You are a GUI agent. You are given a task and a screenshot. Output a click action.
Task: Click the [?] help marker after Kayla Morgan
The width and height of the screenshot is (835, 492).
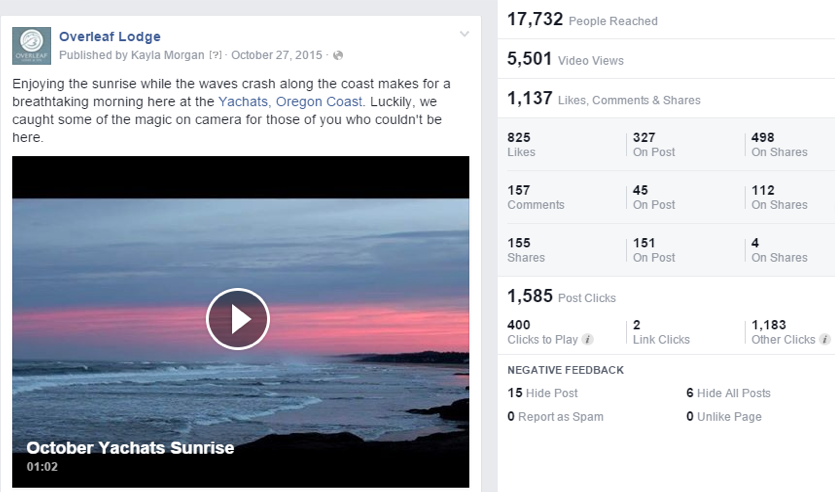click(215, 55)
